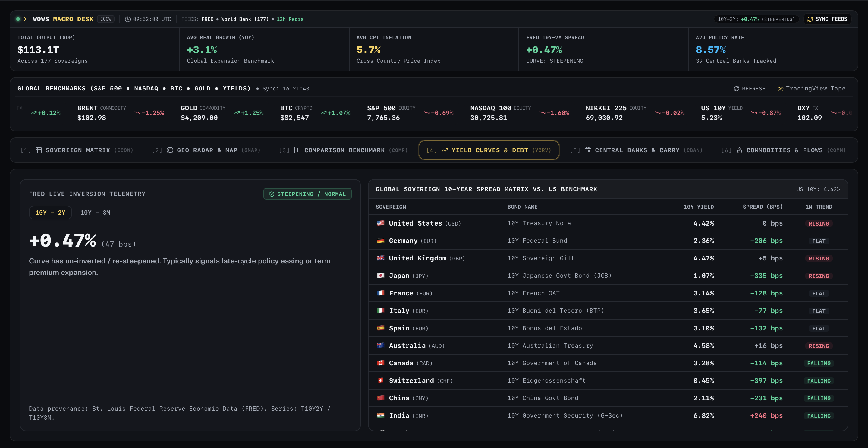Click the green status dot in header
868x448 pixels.
click(x=18, y=19)
